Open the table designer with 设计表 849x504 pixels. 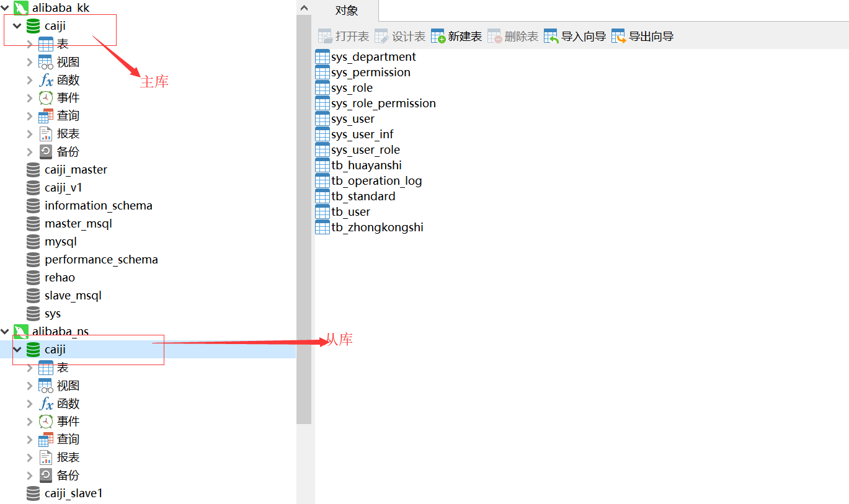[401, 35]
